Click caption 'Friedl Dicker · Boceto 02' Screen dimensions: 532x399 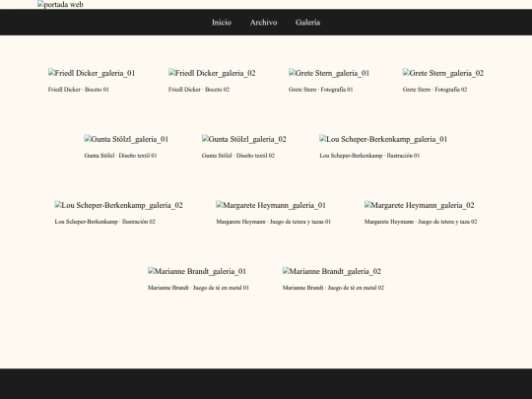point(199,90)
